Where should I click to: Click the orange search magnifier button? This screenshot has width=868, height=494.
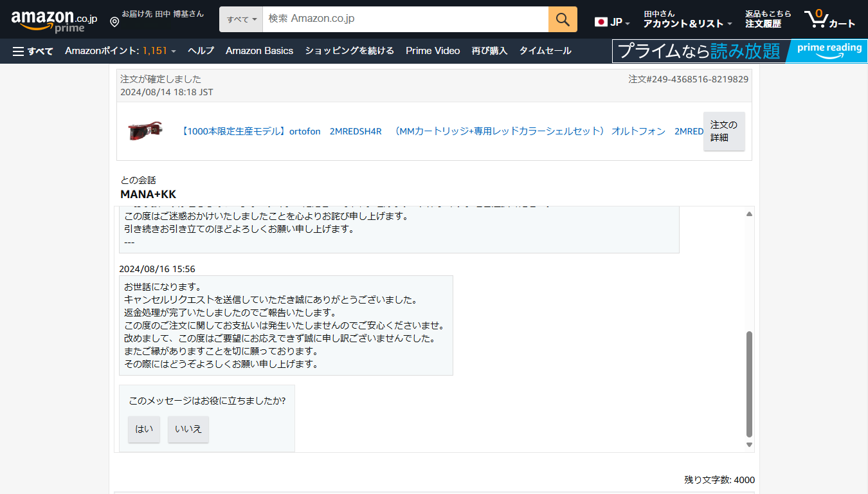563,19
